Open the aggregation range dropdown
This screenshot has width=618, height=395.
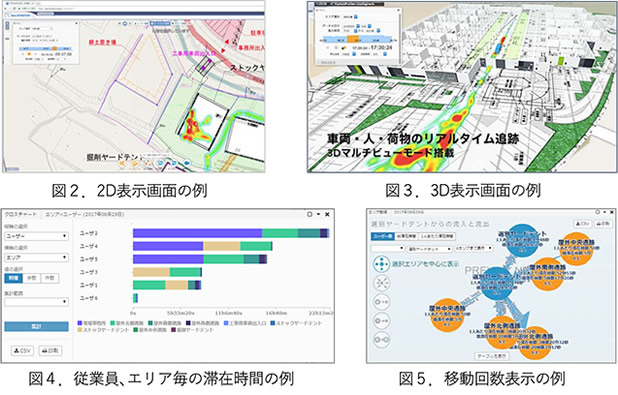(x=36, y=302)
